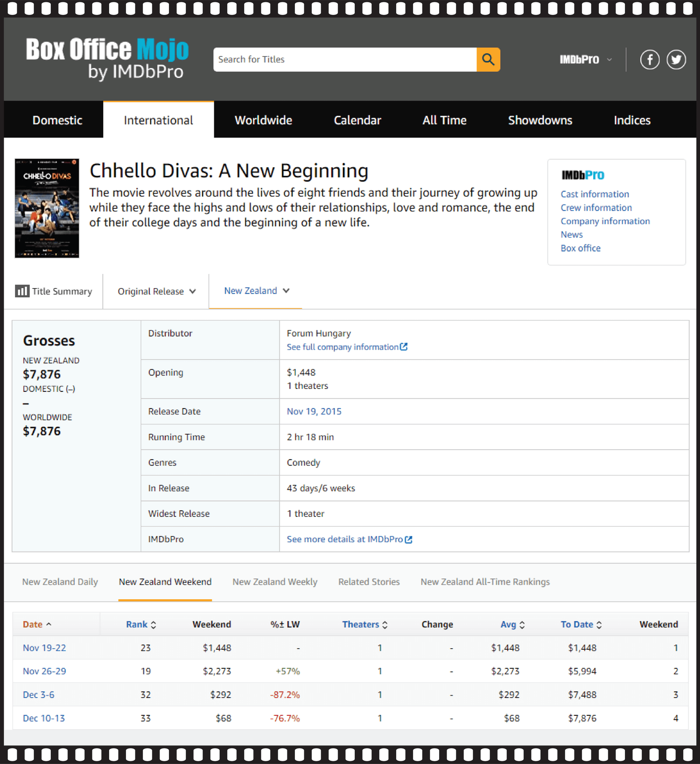Open the Company information link
Image resolution: width=700 pixels, height=764 pixels.
coord(605,221)
